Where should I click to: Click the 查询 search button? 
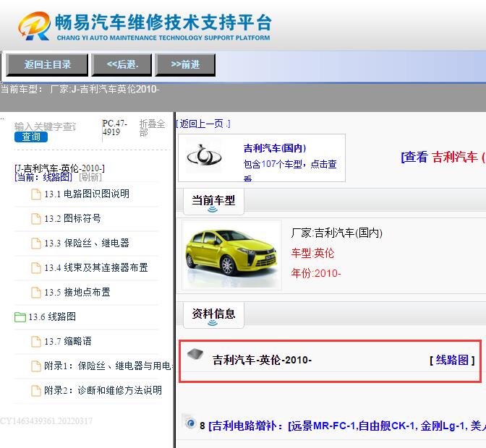click(x=31, y=137)
